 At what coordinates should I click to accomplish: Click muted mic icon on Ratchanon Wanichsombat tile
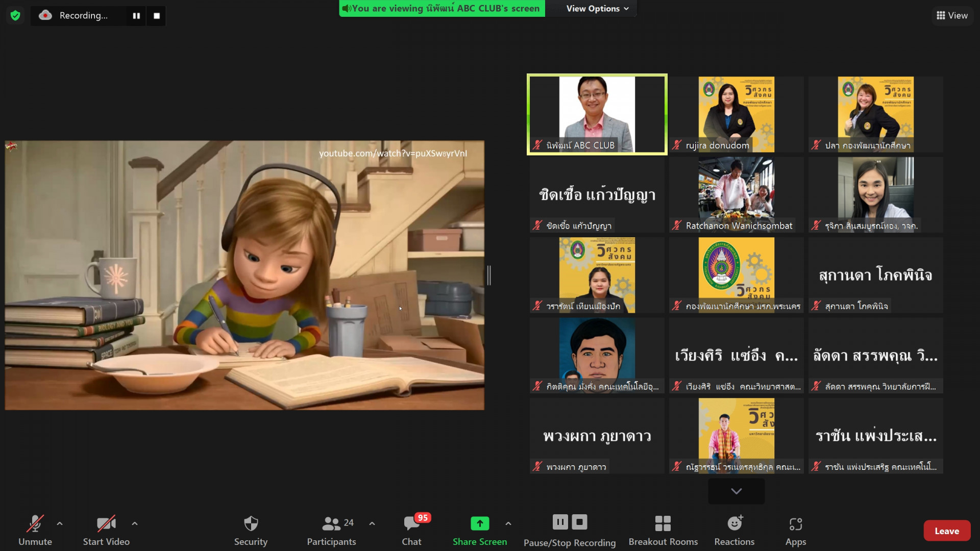pos(677,226)
